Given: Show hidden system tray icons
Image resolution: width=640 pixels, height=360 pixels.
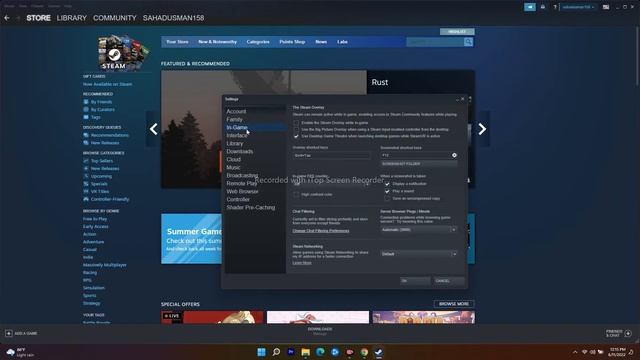Looking at the screenshot, I should 575,352.
